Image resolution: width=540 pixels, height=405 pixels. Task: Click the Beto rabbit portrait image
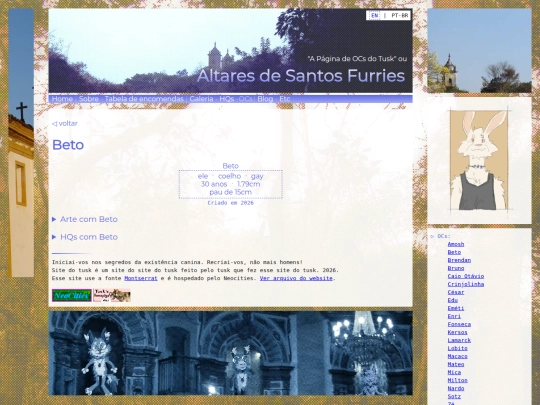479,160
